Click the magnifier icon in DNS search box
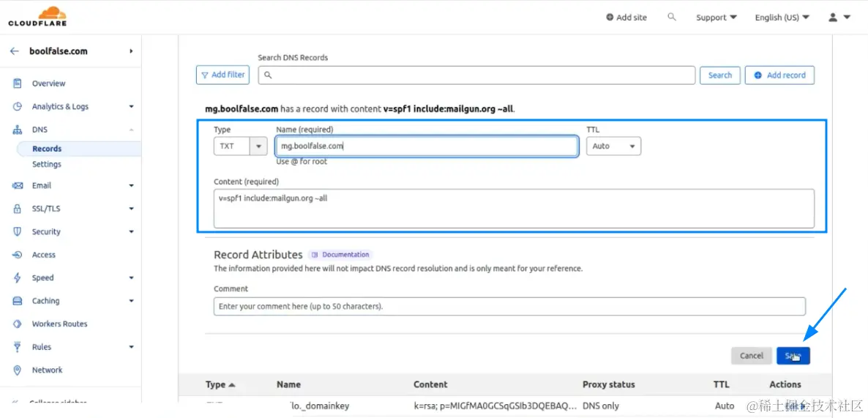 tap(268, 75)
